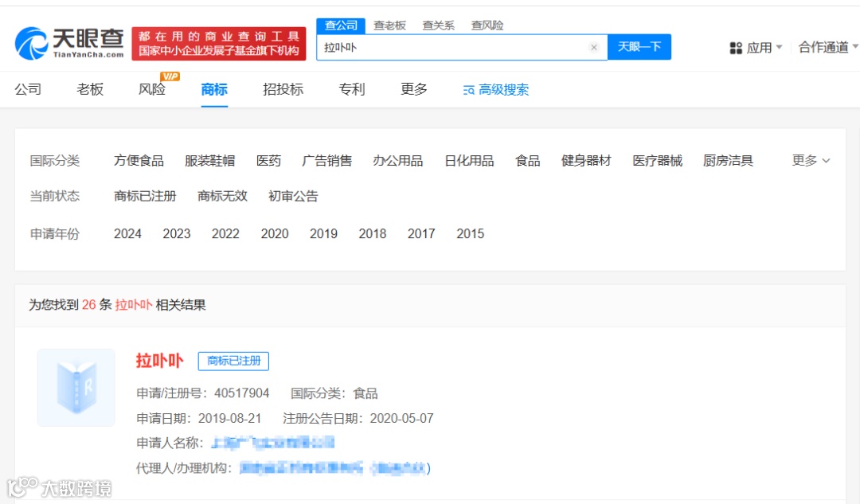
Task: Switch to the 老板 tab
Action: [x=90, y=89]
